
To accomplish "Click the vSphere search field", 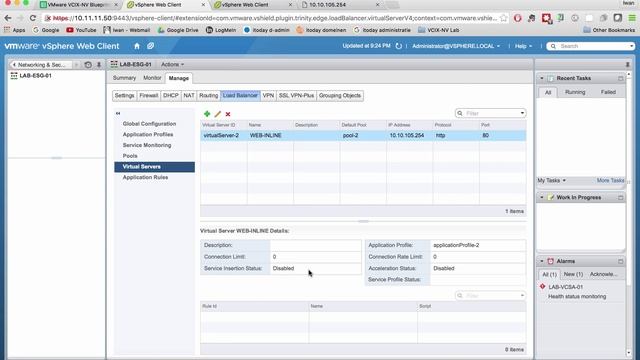I will (x=591, y=46).
